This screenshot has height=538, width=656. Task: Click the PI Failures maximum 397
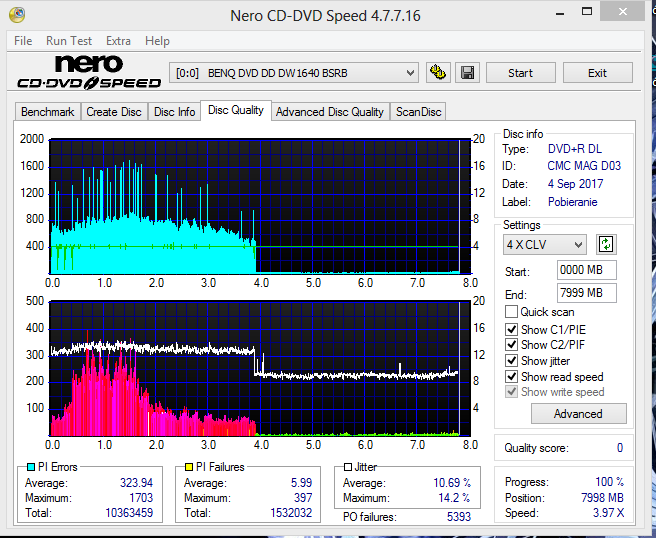point(303,498)
